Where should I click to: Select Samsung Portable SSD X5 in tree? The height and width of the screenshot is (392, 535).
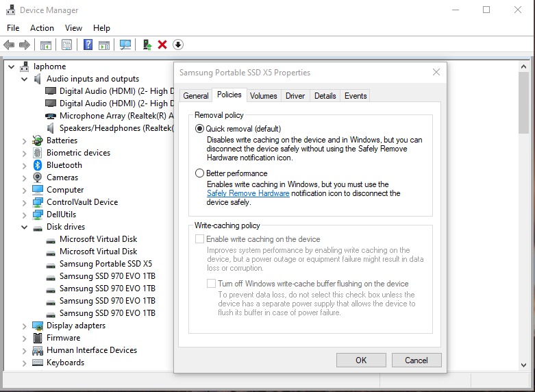pos(105,264)
